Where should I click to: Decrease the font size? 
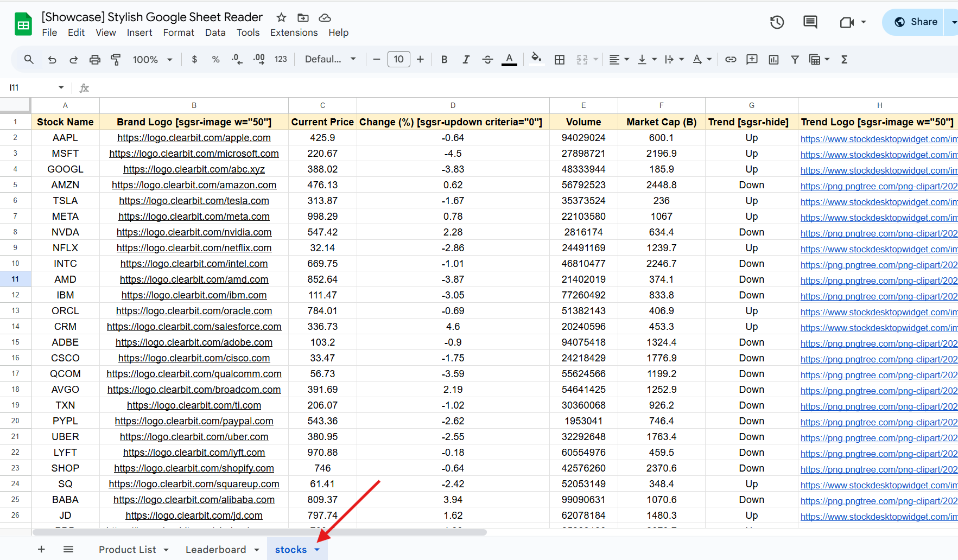click(x=377, y=59)
